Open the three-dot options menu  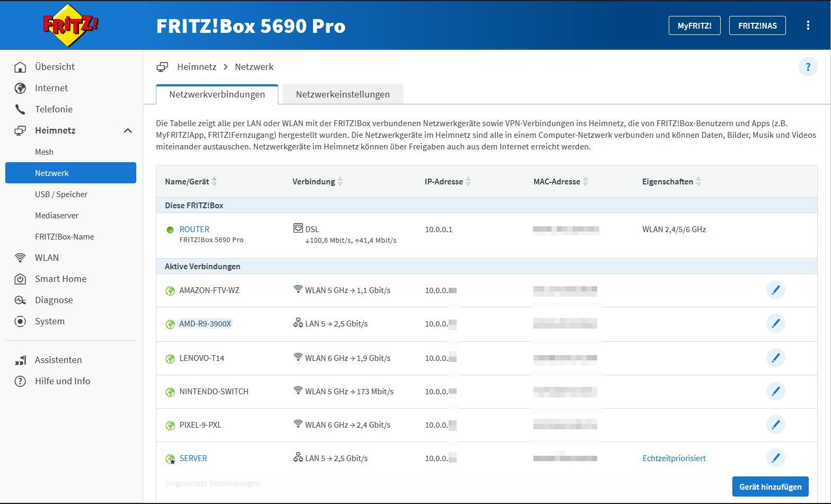(808, 25)
